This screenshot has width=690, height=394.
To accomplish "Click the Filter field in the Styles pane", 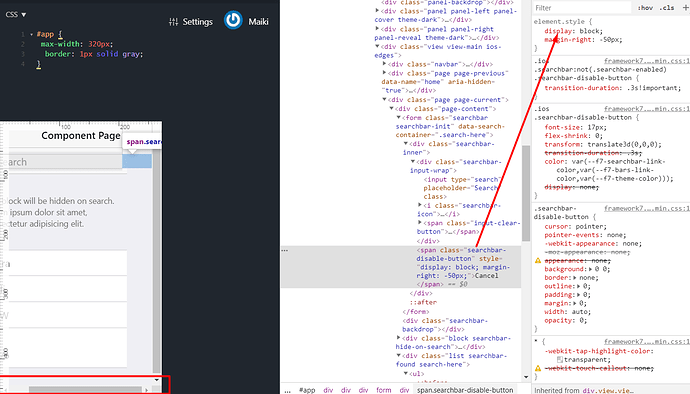I will 582,8.
